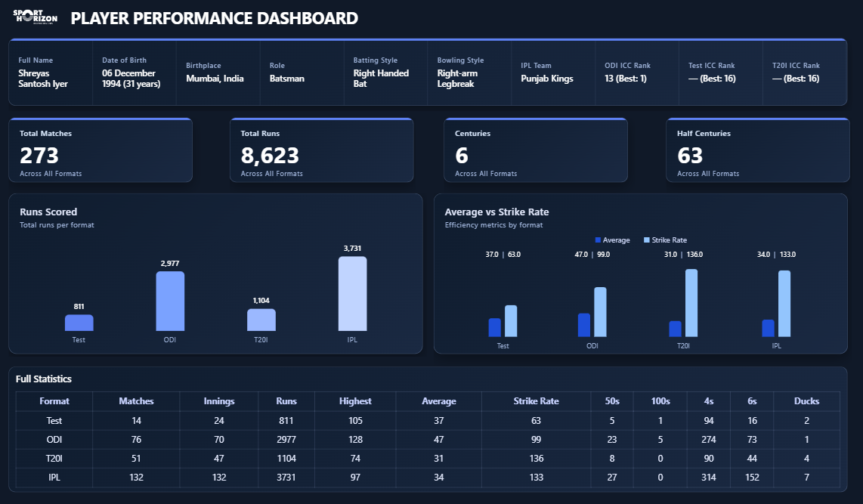The height and width of the screenshot is (504, 863).
Task: Click the Matches column header
Action: click(136, 401)
